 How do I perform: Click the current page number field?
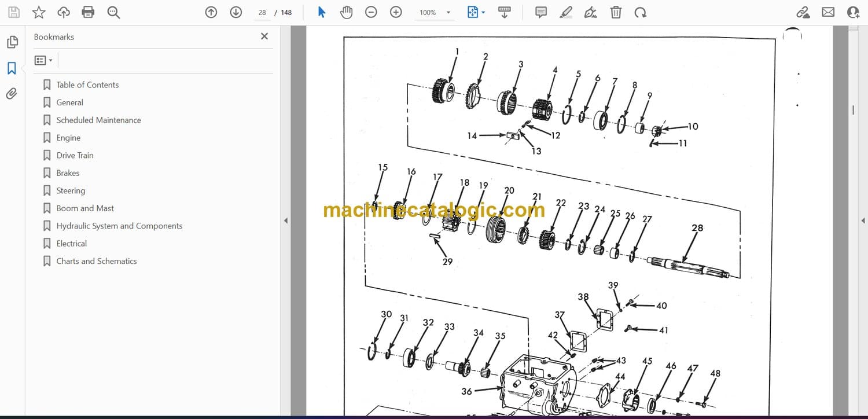(262, 12)
